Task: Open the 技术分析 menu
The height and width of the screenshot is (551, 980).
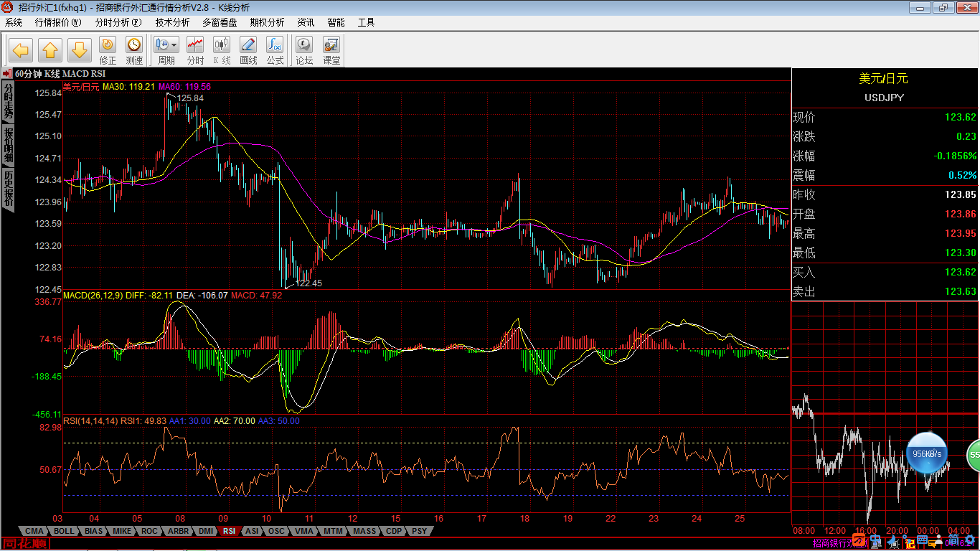Action: click(x=172, y=22)
